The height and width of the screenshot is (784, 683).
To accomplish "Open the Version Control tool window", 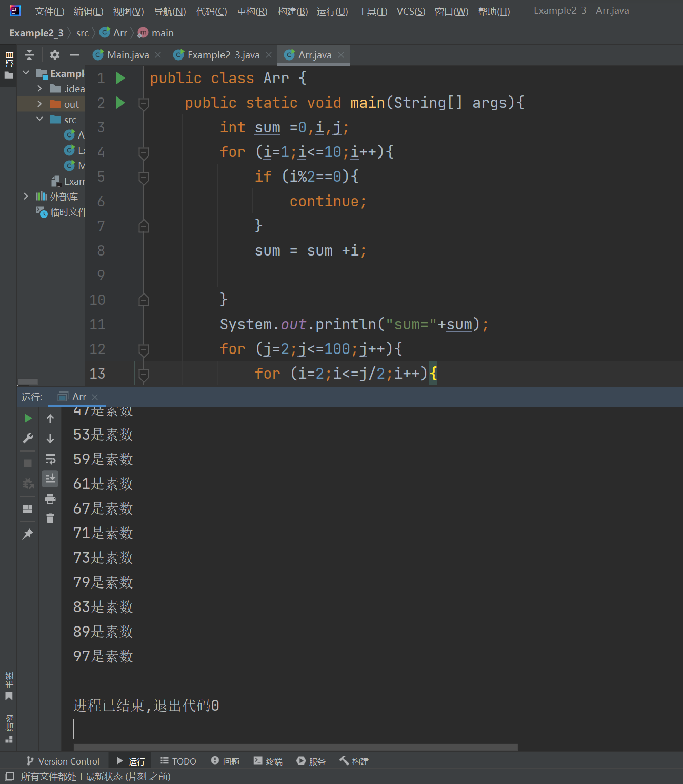I will (63, 761).
